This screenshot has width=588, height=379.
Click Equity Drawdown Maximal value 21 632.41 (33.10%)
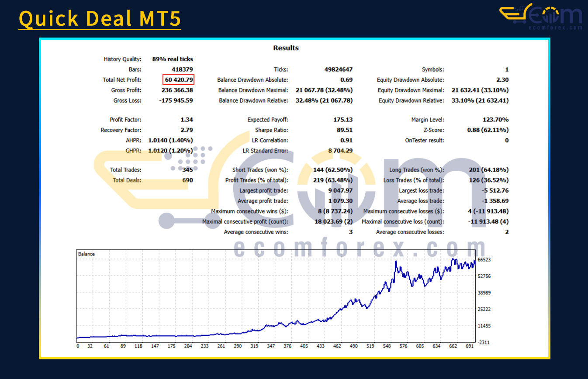(x=480, y=90)
